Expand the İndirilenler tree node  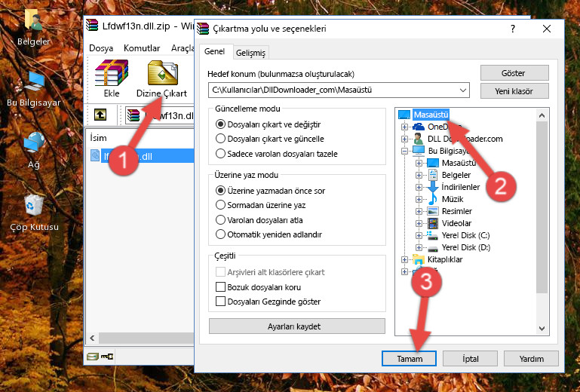[419, 187]
